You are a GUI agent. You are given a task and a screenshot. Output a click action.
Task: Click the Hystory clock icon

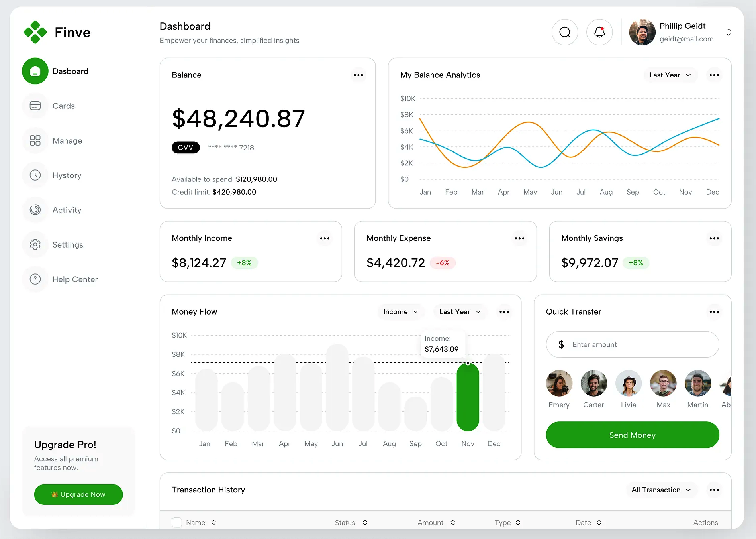(x=35, y=175)
